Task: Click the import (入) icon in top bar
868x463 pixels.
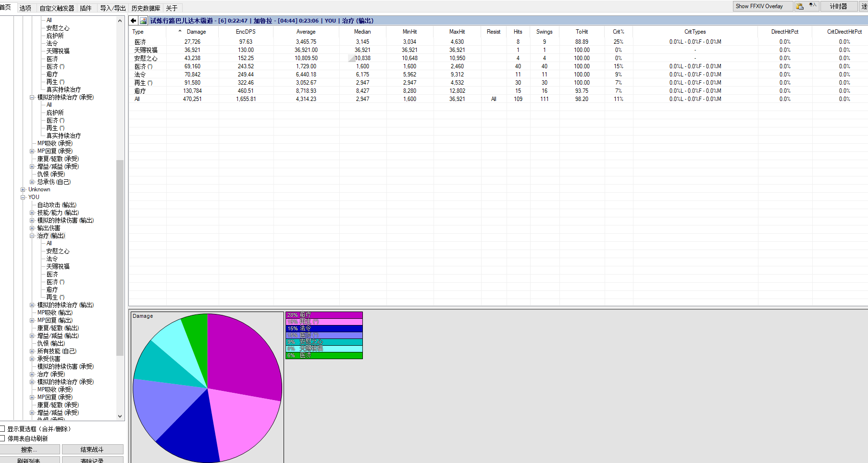Action: pos(813,6)
